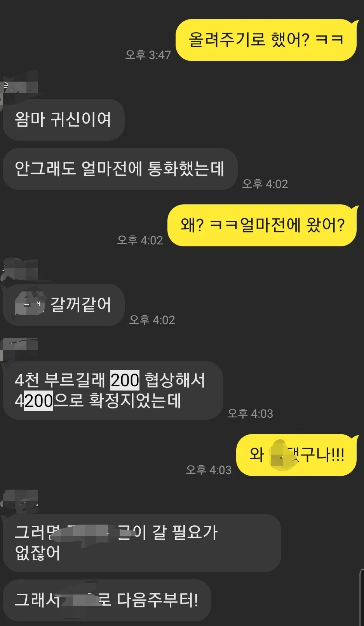
Task: Click the "오후 3:47" timestamp
Action: point(148,55)
